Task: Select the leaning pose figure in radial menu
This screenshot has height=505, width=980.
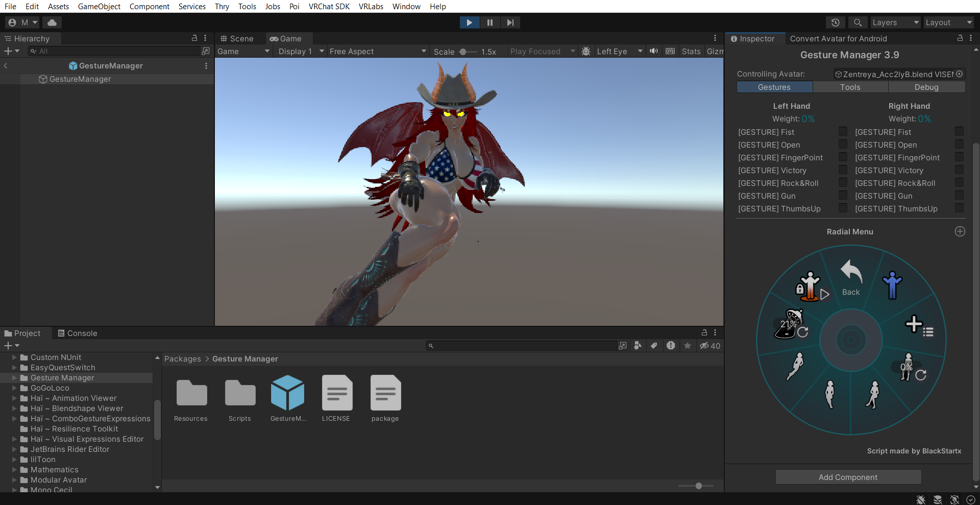Action: 795,366
